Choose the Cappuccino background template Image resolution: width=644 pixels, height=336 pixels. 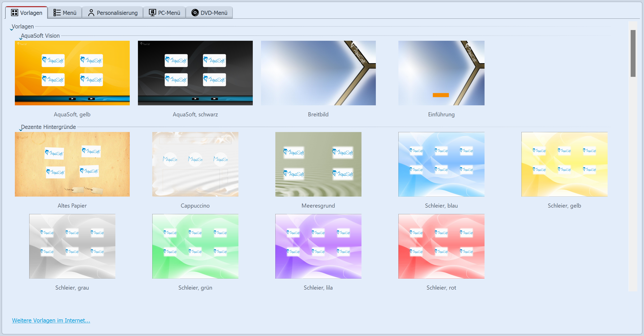(195, 164)
